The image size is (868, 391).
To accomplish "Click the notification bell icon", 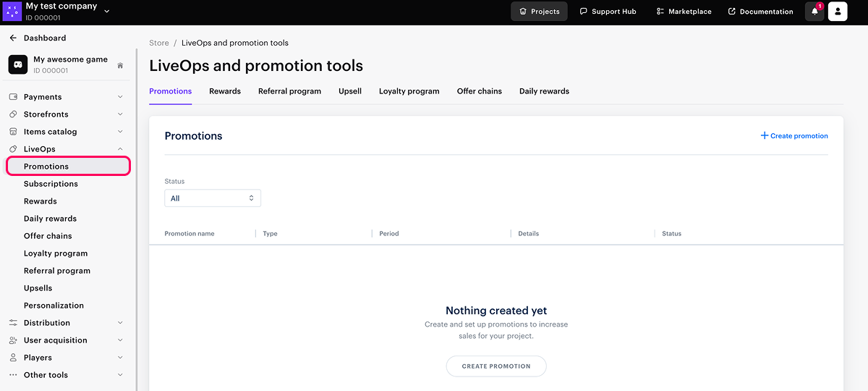I will tap(814, 12).
